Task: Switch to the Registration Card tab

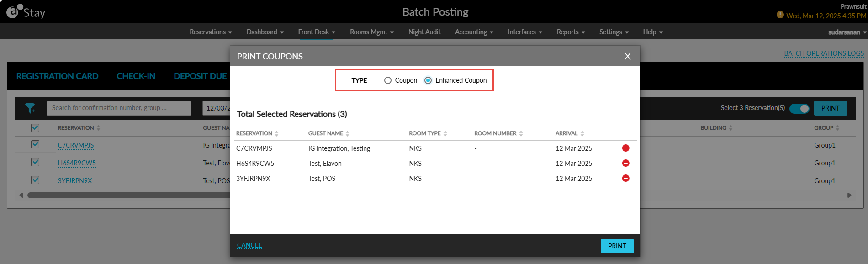Action: [58, 76]
